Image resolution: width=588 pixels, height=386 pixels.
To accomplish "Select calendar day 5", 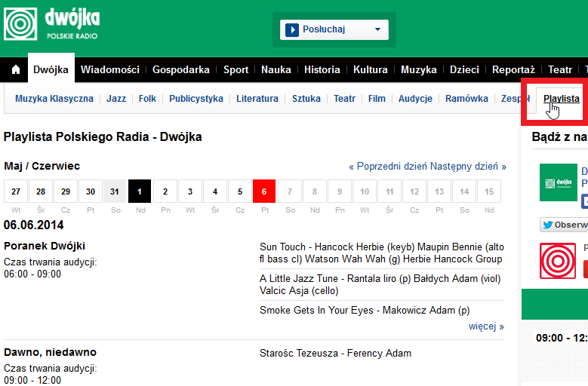I will 240,191.
